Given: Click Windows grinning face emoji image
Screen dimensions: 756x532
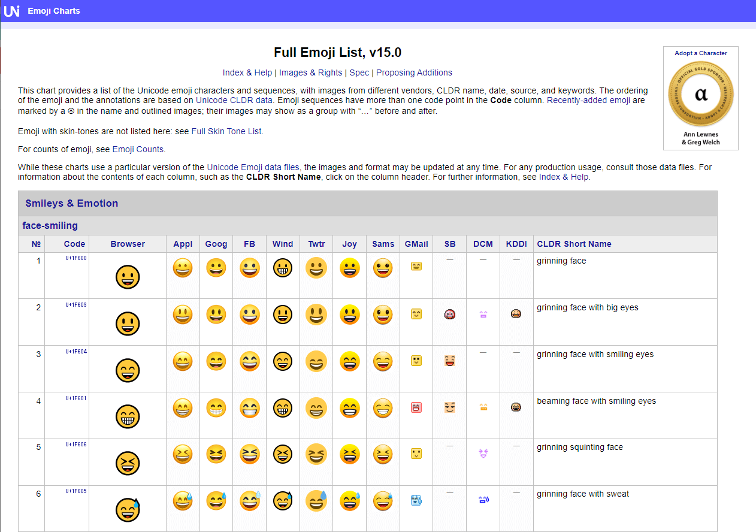Looking at the screenshot, I should [282, 268].
